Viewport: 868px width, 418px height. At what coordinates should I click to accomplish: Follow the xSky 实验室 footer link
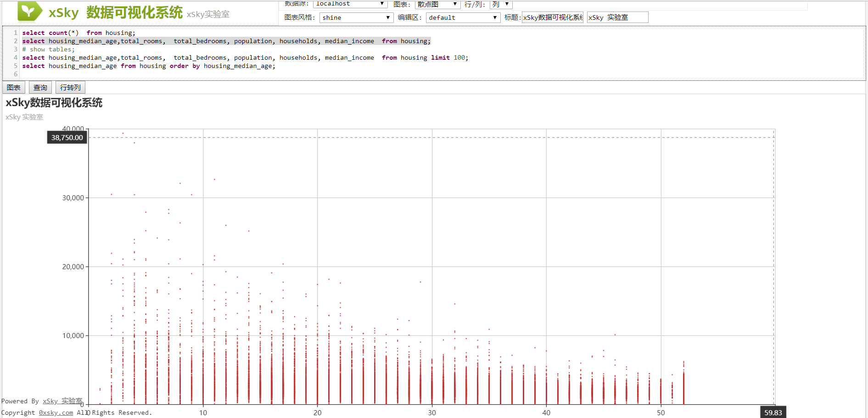tap(62, 401)
